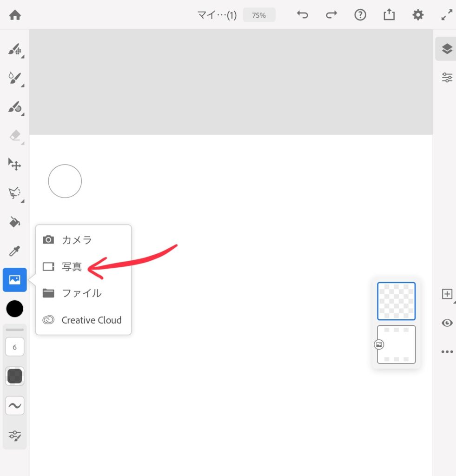Select the paint bucket fill tool
Viewport: 456px width, 476px height.
point(14,222)
